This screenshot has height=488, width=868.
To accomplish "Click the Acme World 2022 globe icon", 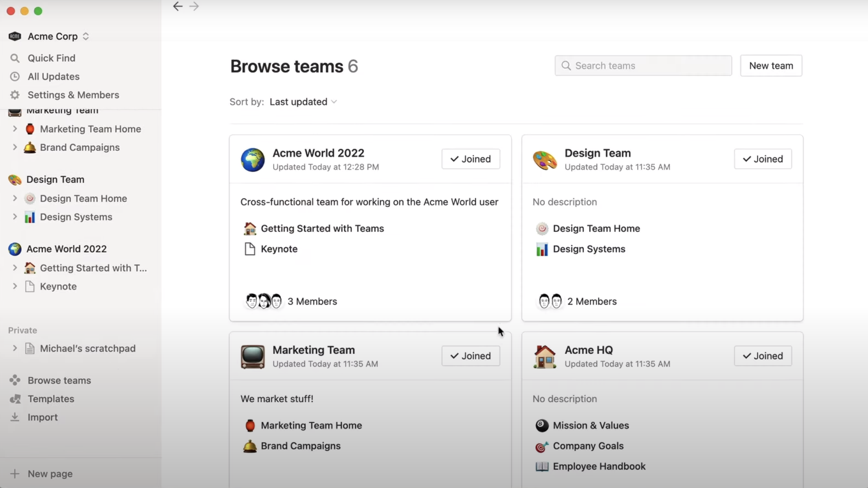I will click(253, 159).
